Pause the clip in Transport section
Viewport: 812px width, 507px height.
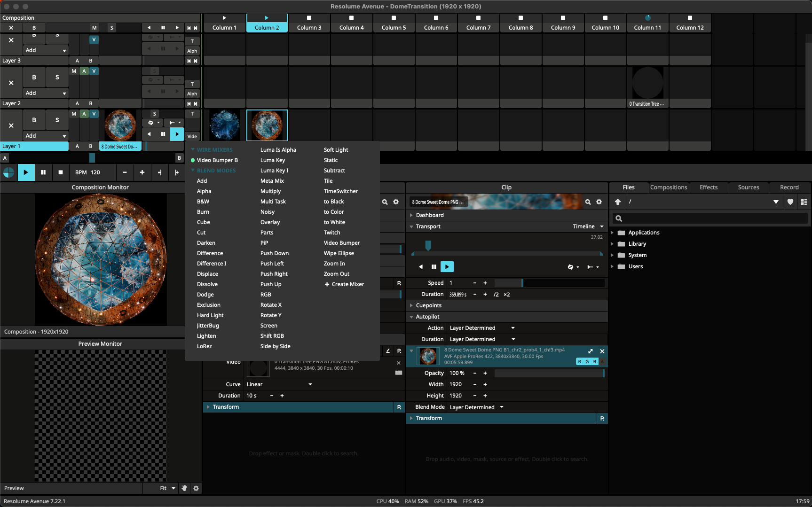pos(434,267)
